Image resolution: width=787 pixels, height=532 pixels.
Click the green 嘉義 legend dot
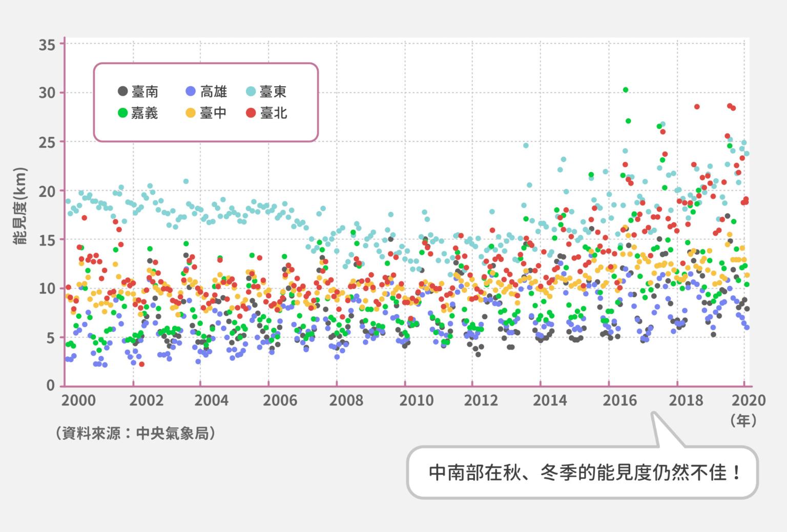pos(122,113)
